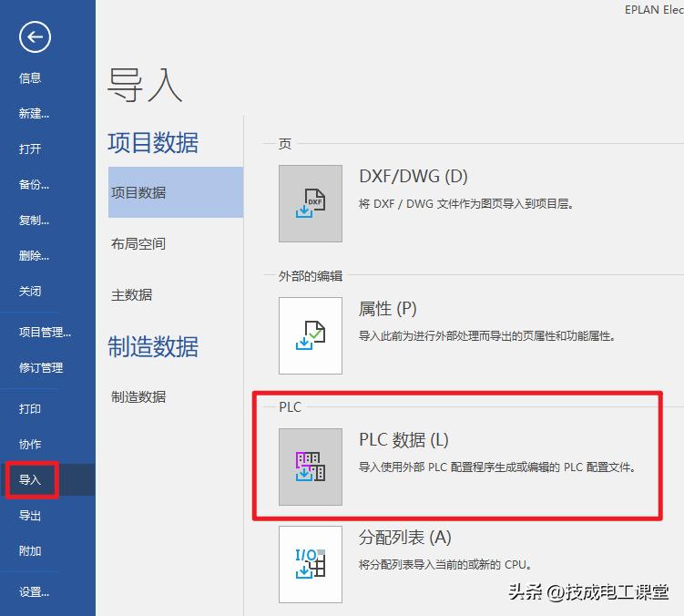
Task: Click the back arrow circle icon
Action: pos(35,36)
